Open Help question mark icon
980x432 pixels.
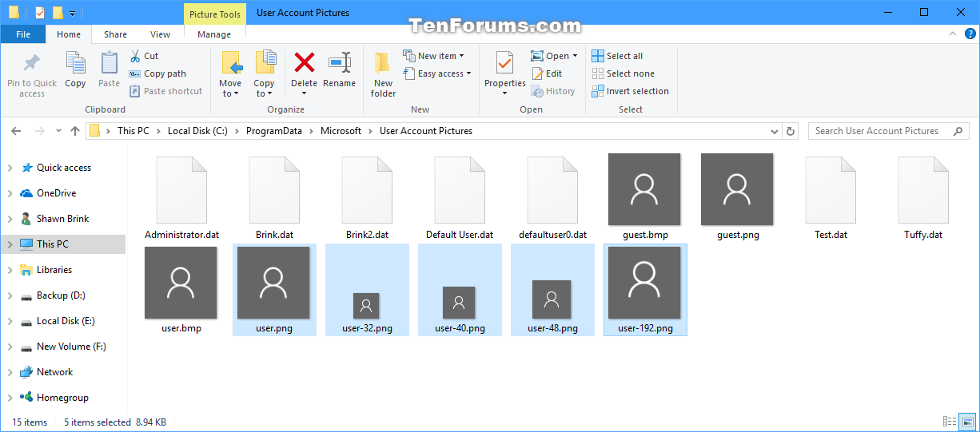[x=969, y=34]
